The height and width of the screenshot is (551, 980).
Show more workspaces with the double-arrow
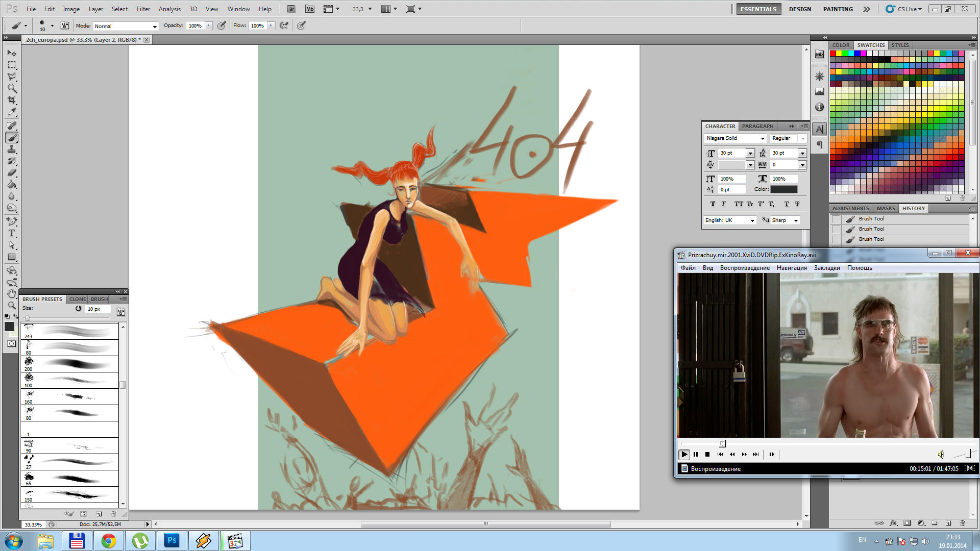click(x=867, y=9)
